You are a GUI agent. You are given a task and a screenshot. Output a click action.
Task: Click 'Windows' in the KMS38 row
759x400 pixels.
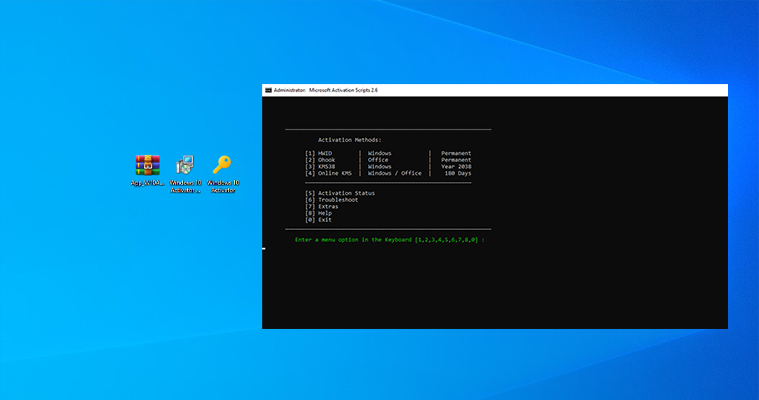tap(380, 167)
